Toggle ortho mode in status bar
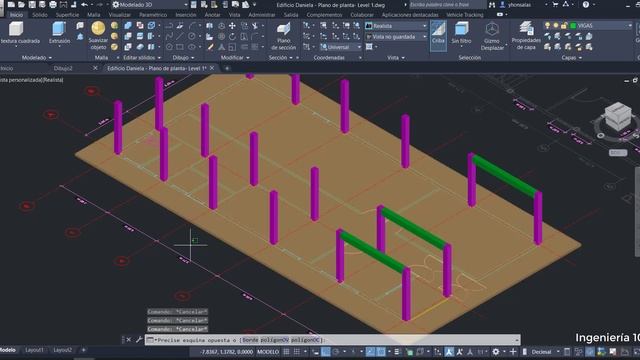 pyautogui.click(x=326, y=351)
